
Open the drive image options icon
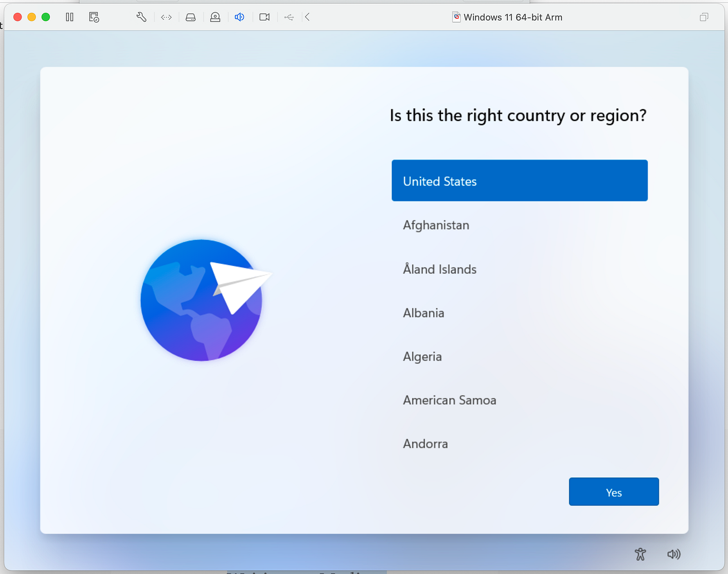(190, 17)
